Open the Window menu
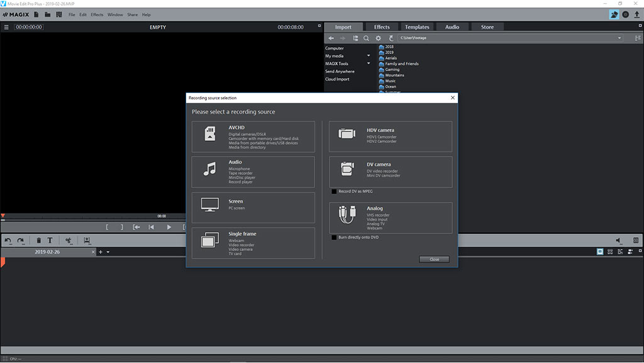 click(x=115, y=14)
